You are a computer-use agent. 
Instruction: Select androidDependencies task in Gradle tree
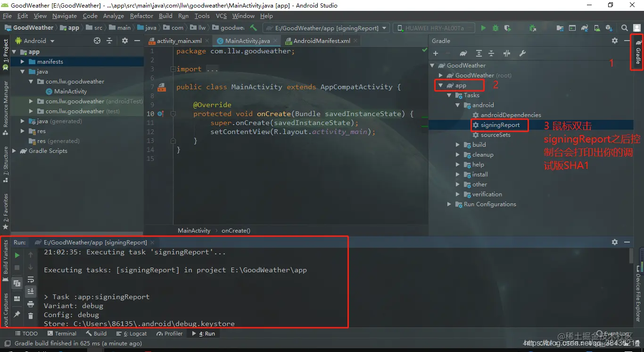pyautogui.click(x=511, y=115)
